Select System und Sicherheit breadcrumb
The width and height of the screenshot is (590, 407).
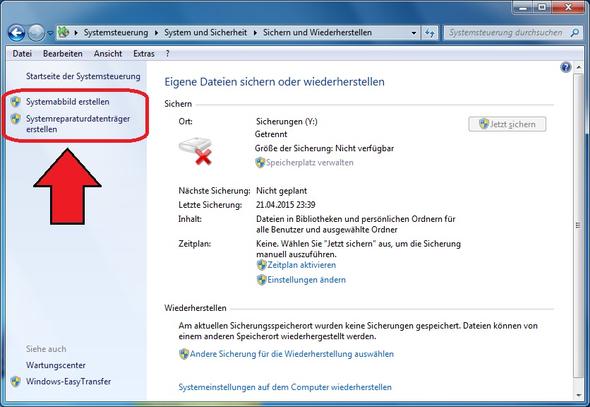(x=205, y=33)
